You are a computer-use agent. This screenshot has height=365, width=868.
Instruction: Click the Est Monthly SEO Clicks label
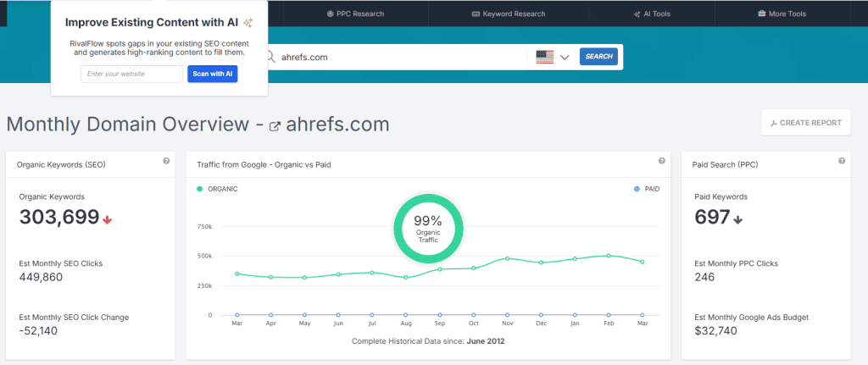tap(61, 263)
